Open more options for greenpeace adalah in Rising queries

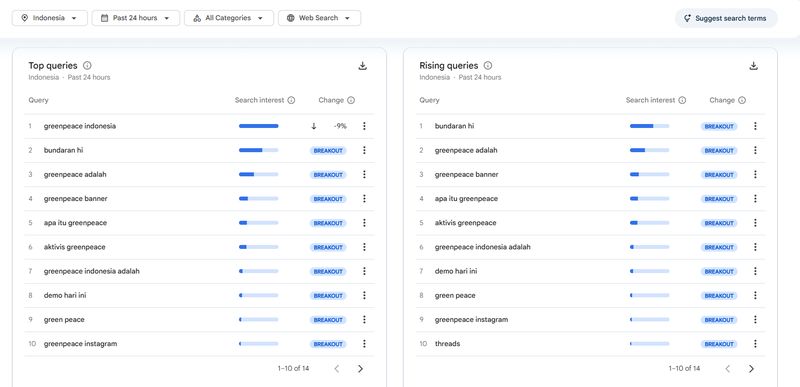[755, 150]
